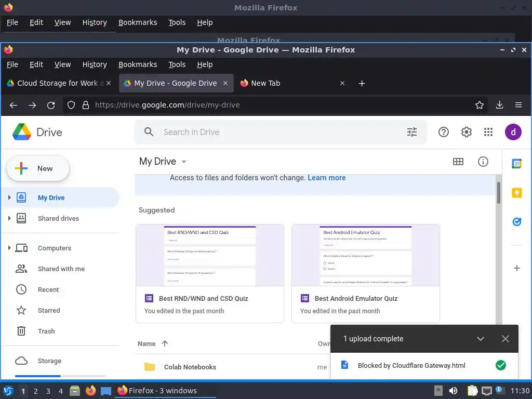Open Tools menu in background Firefox window
Viewport: 532px width, 399px height.
pos(177,22)
